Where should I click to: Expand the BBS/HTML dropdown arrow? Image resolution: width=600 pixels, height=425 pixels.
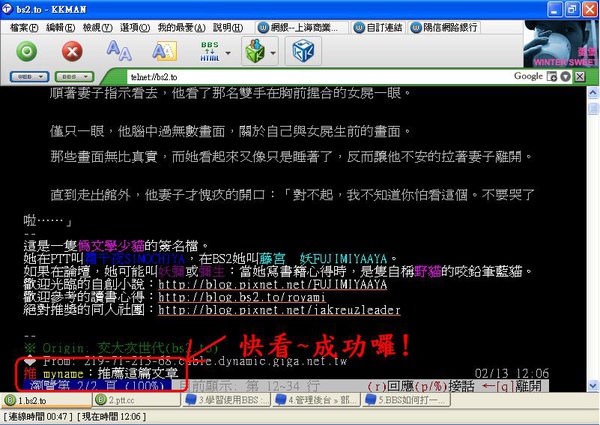tap(228, 53)
